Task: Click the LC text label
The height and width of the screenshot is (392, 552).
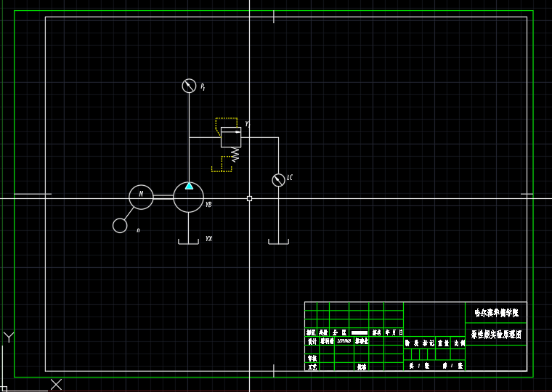Action: (290, 177)
